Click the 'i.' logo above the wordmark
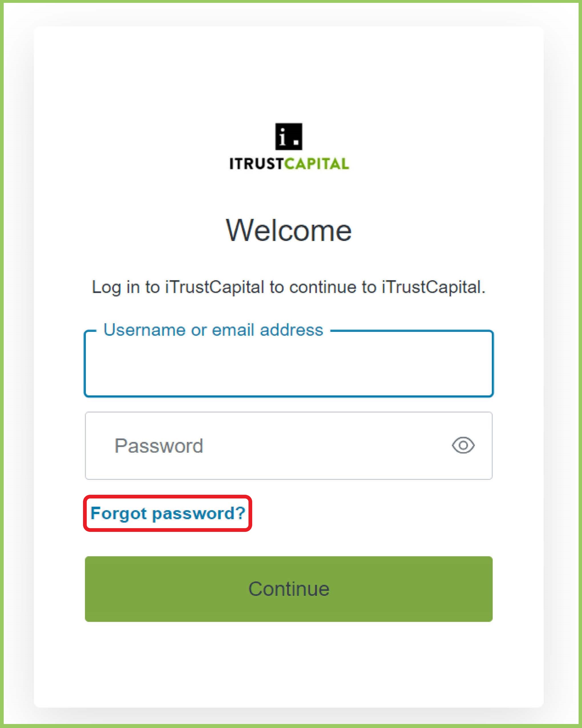The width and height of the screenshot is (582, 728). pyautogui.click(x=289, y=136)
